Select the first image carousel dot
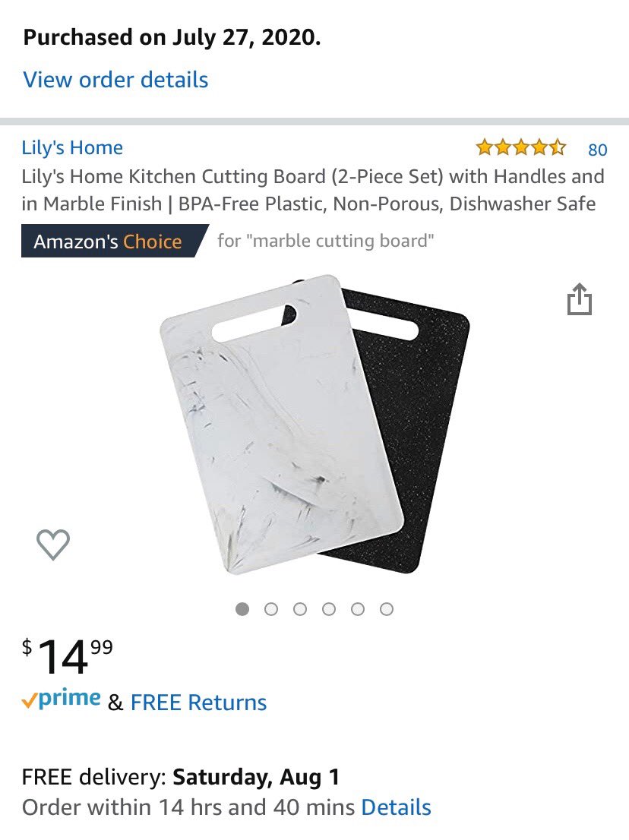This screenshot has width=629, height=840. click(242, 609)
